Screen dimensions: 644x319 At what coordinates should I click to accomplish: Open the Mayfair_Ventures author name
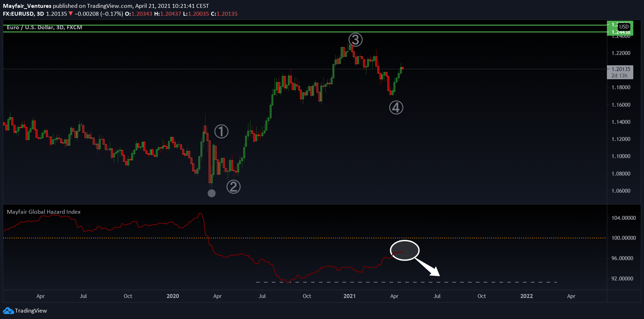click(27, 6)
